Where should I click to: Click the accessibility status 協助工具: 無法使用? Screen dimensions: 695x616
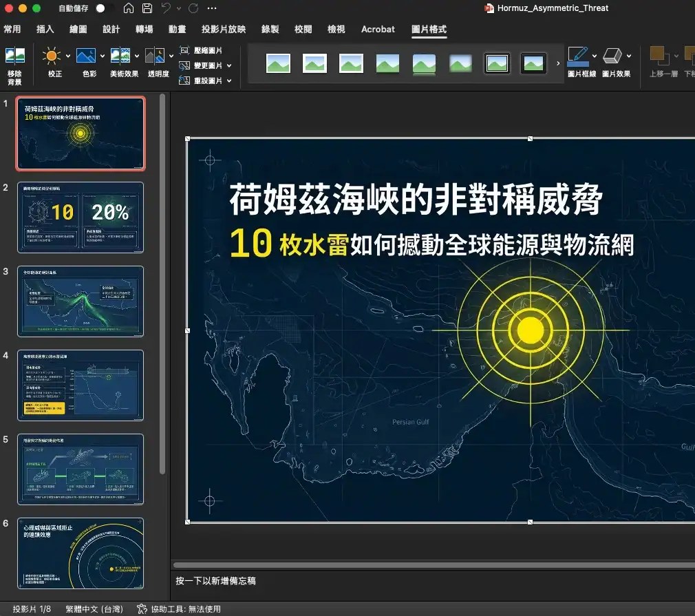(x=181, y=608)
